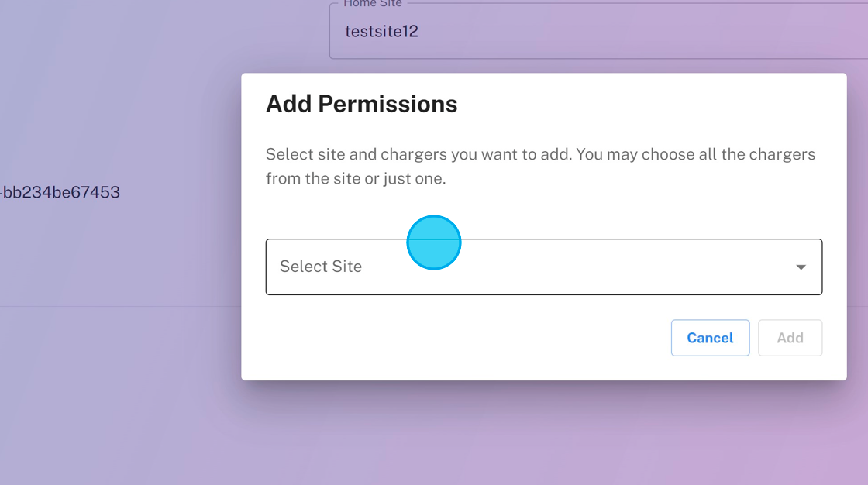Click middle of the Select Site combo box
The height and width of the screenshot is (485, 868).
542,267
